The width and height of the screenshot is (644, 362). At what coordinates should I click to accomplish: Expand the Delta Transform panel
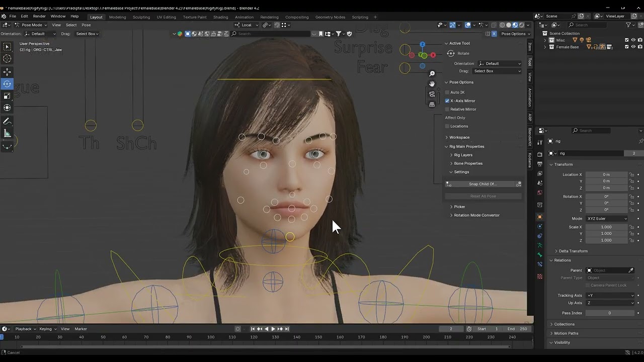(x=573, y=251)
